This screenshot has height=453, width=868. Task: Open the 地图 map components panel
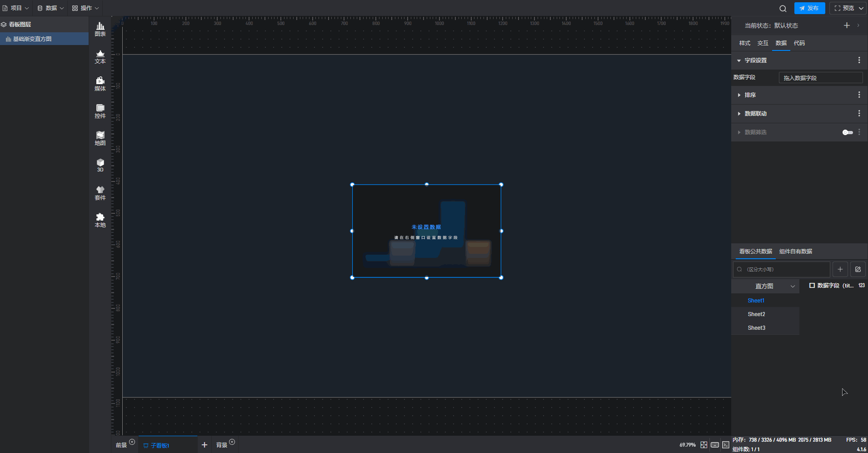tap(100, 138)
